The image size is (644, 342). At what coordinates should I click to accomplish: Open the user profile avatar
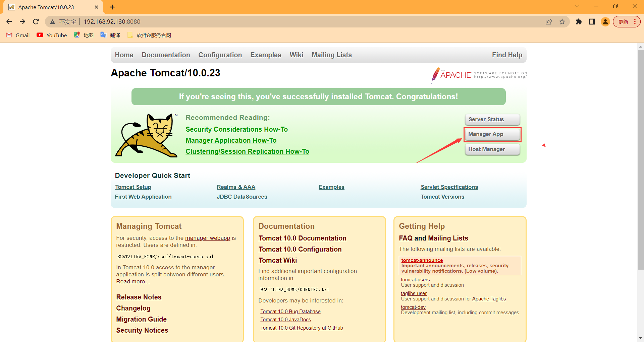tap(605, 22)
